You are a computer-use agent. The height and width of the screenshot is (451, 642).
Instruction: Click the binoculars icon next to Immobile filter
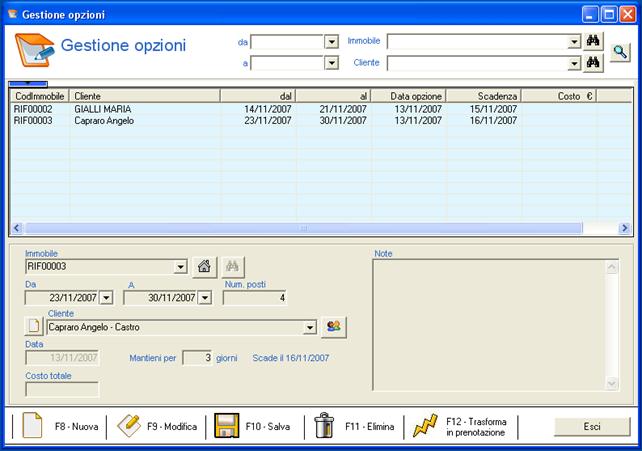coord(593,41)
